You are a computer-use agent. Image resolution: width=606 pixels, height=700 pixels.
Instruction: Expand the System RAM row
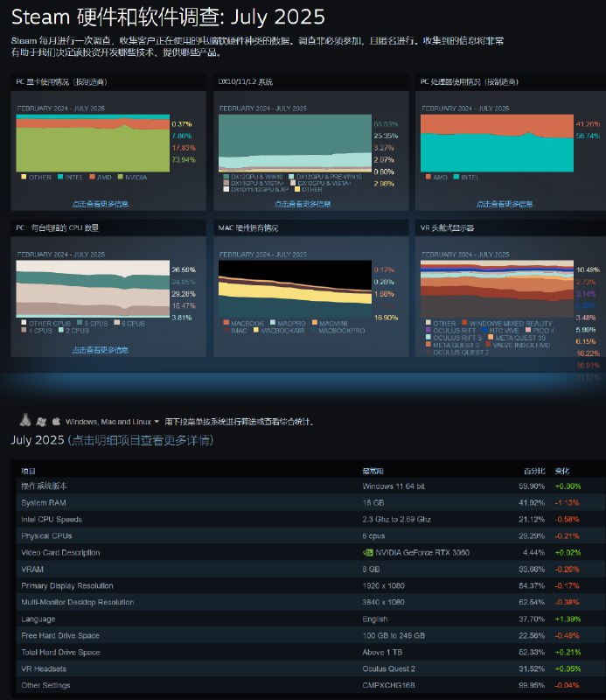(303, 502)
